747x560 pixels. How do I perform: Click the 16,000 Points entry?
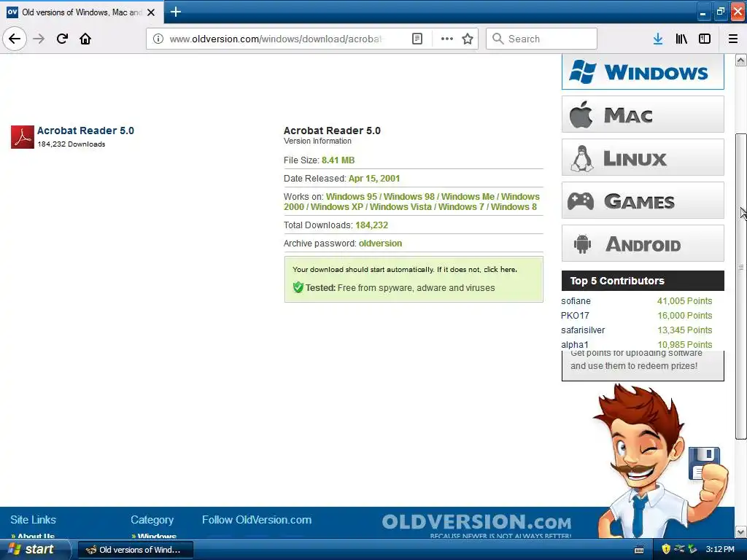tap(684, 316)
